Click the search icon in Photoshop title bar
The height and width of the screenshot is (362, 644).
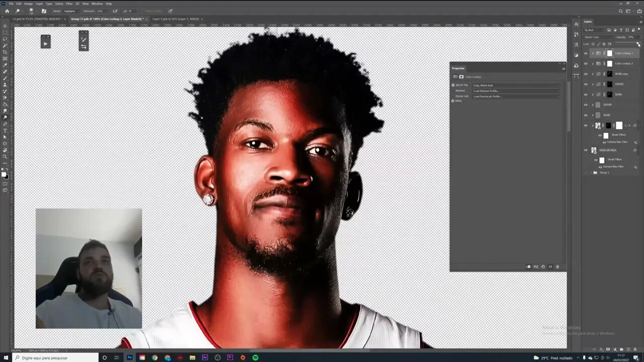pos(621,11)
